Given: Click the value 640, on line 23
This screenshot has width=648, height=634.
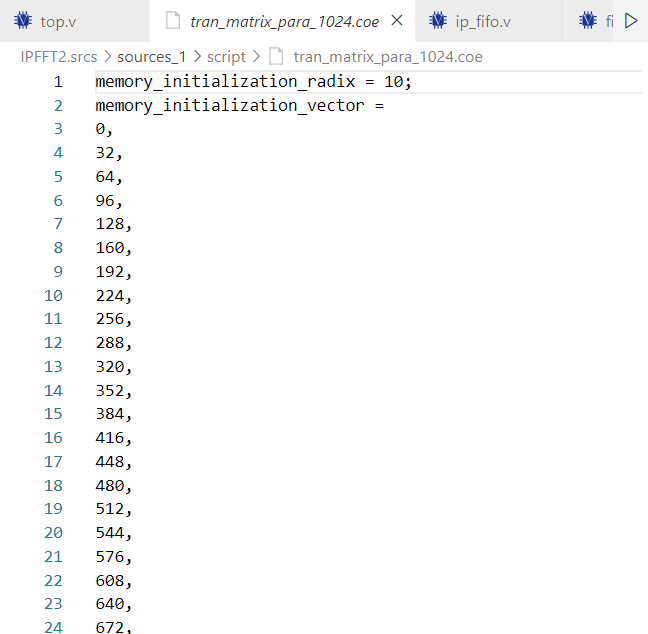Looking at the screenshot, I should [x=114, y=604].
